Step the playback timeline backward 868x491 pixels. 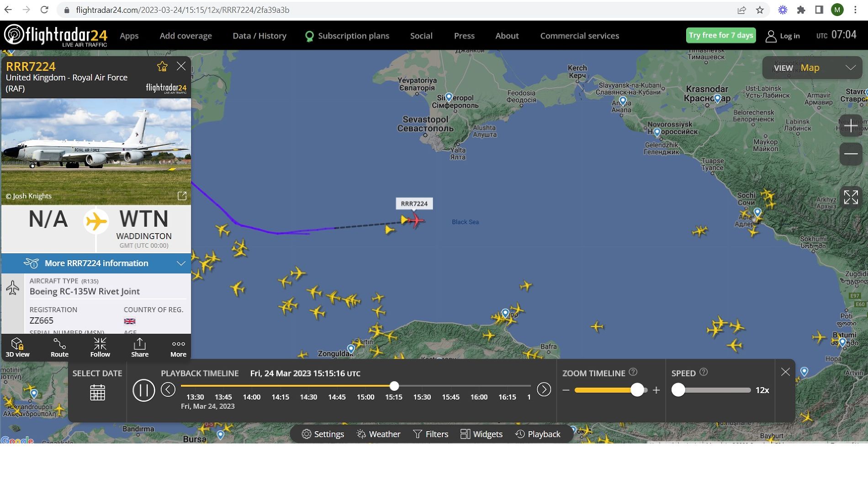point(168,390)
